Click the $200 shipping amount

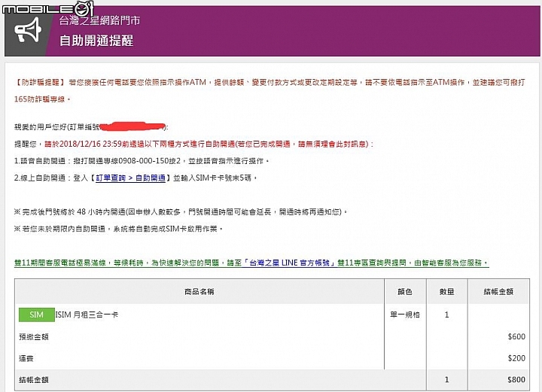click(516, 358)
